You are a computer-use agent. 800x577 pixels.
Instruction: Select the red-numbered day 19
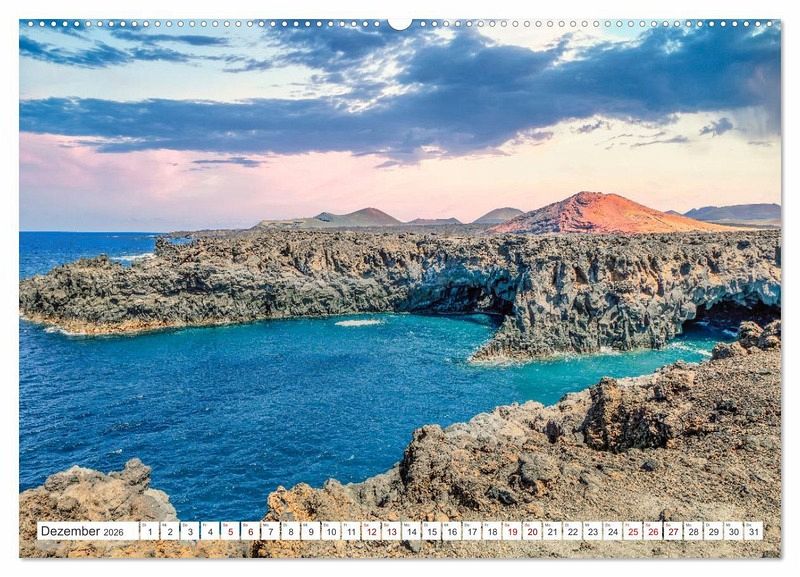(x=512, y=531)
